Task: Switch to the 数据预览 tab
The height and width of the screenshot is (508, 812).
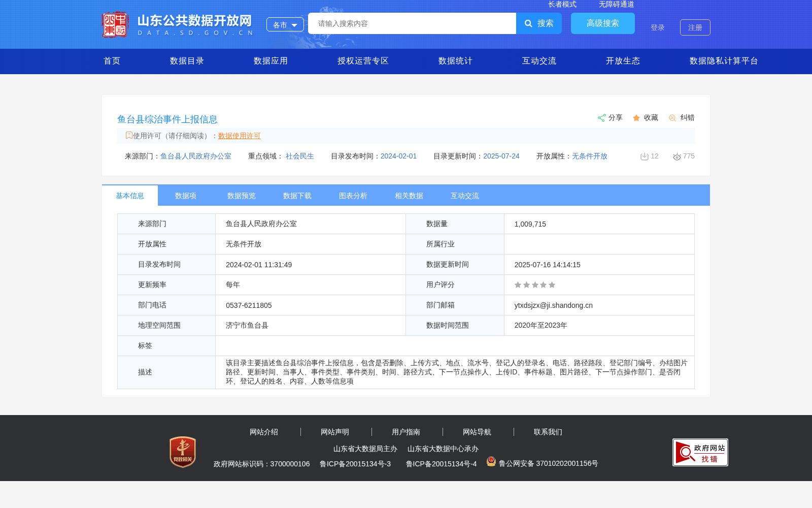Action: 242,196
